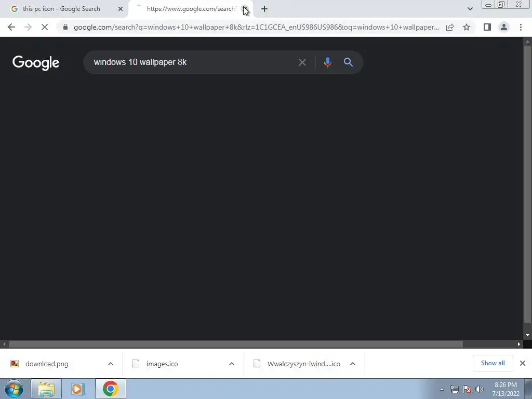This screenshot has height=399, width=532.
Task: Expand options for images.ico
Action: (x=232, y=364)
